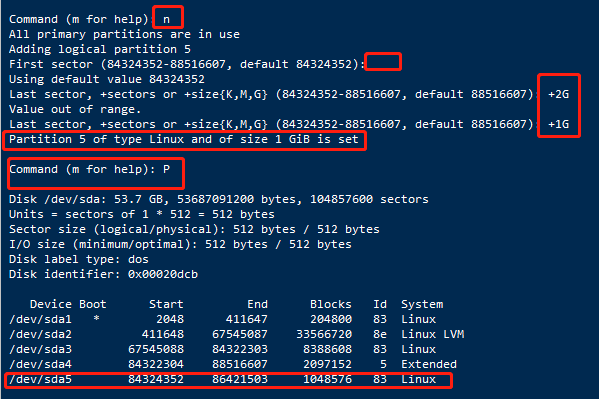Click the '411647' end sector value

click(x=247, y=319)
